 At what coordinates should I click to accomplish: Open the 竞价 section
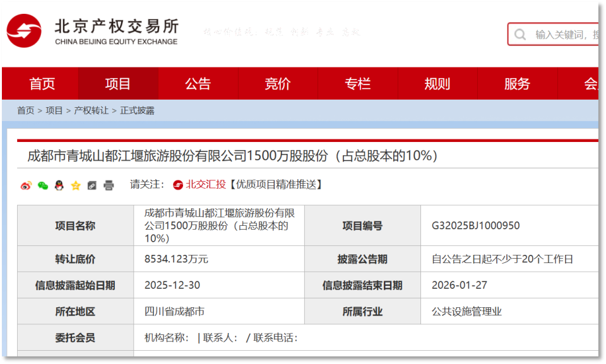point(277,83)
